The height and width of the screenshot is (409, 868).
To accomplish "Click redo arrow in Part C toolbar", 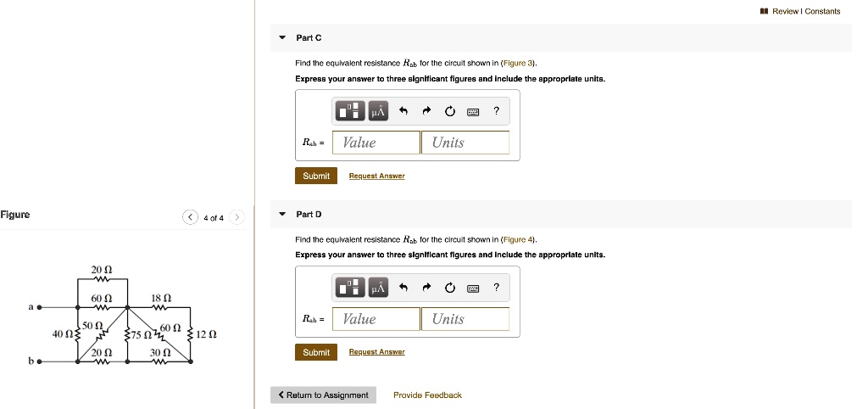I will 427,111.
